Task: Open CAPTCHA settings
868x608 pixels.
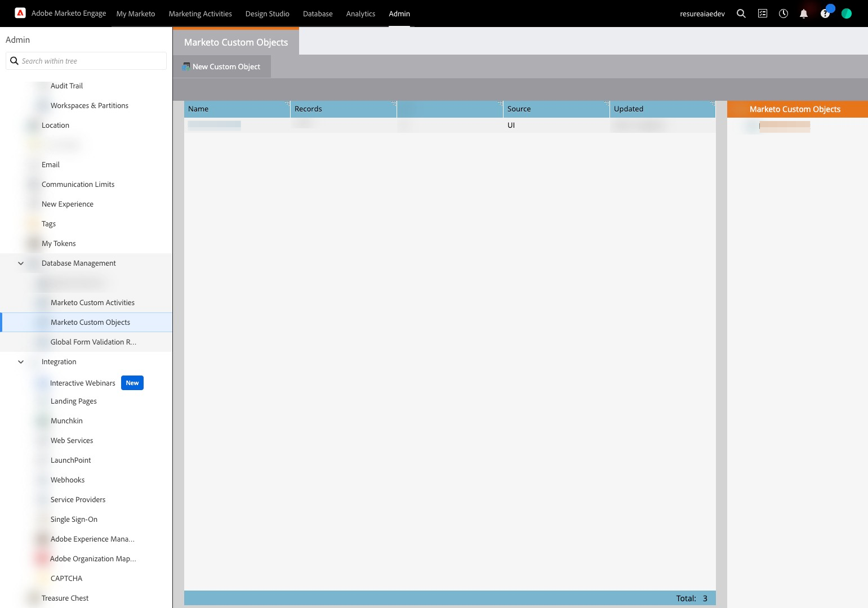Action: click(66, 578)
